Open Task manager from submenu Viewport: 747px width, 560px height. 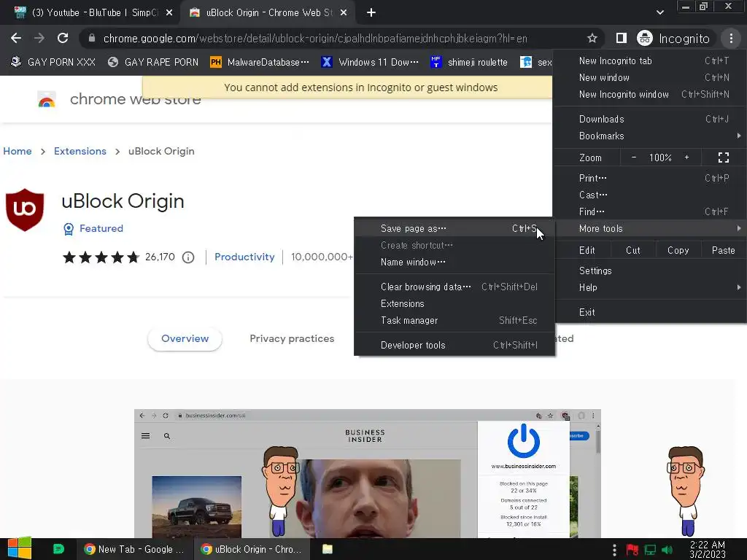[454, 321]
